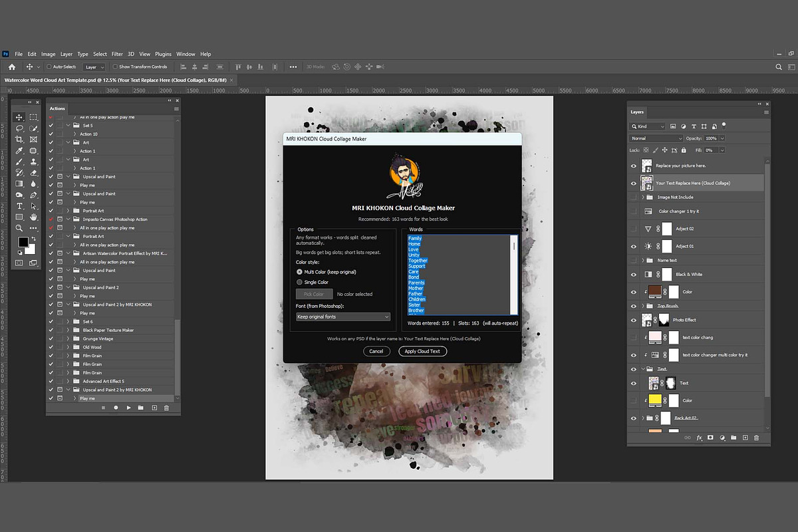
Task: Play the selected action
Action: (x=128, y=407)
